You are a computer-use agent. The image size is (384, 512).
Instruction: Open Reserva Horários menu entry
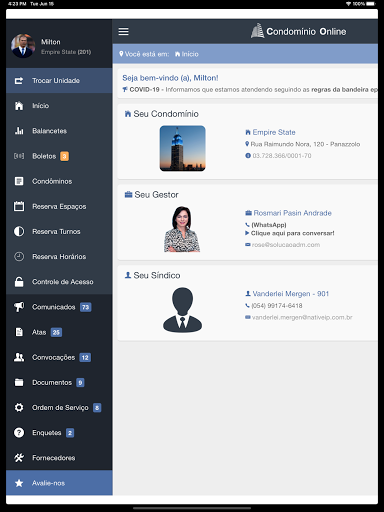tap(59, 256)
